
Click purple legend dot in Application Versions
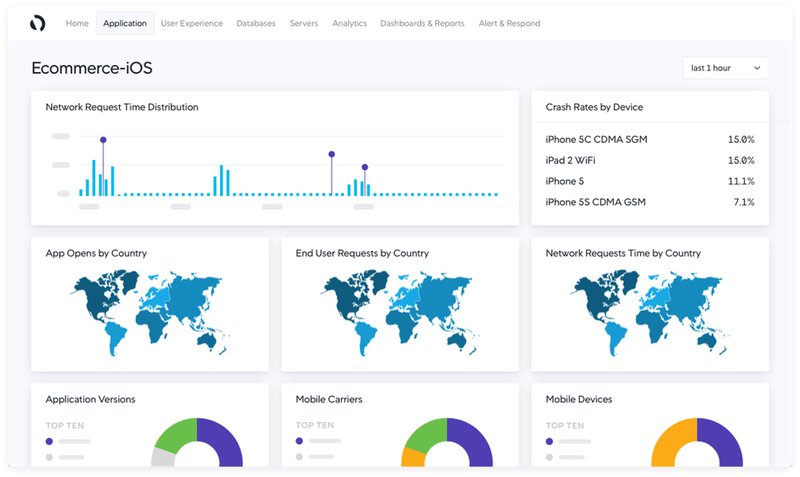(x=50, y=440)
